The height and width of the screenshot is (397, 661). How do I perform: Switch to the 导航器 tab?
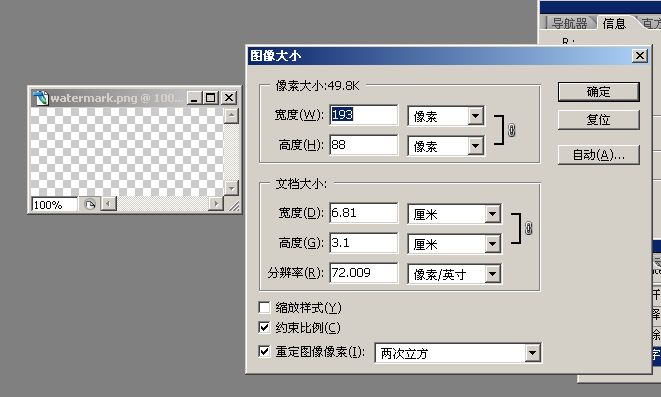570,23
